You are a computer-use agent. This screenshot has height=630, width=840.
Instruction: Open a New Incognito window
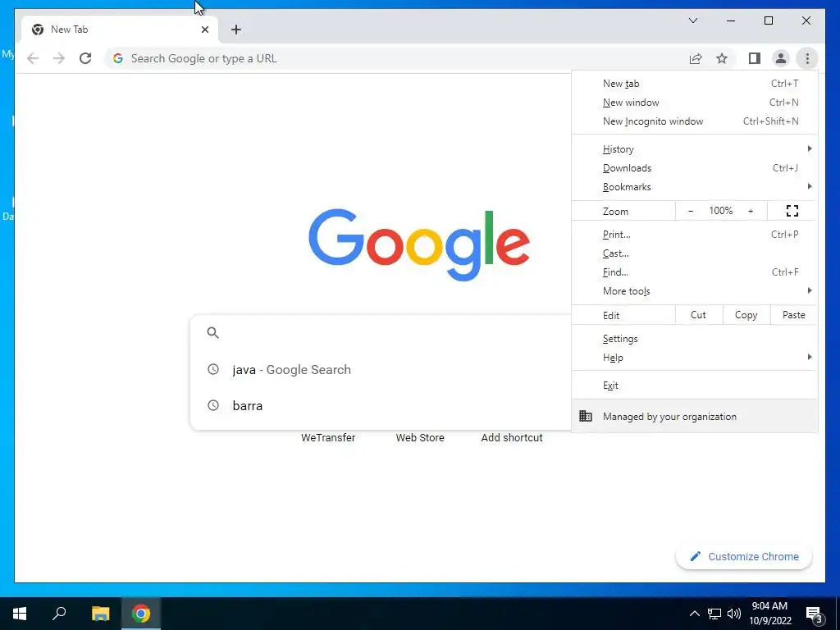pos(695,121)
